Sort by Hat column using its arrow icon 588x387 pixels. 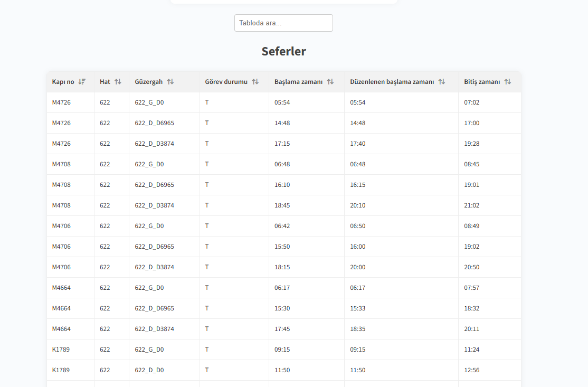[x=118, y=82]
